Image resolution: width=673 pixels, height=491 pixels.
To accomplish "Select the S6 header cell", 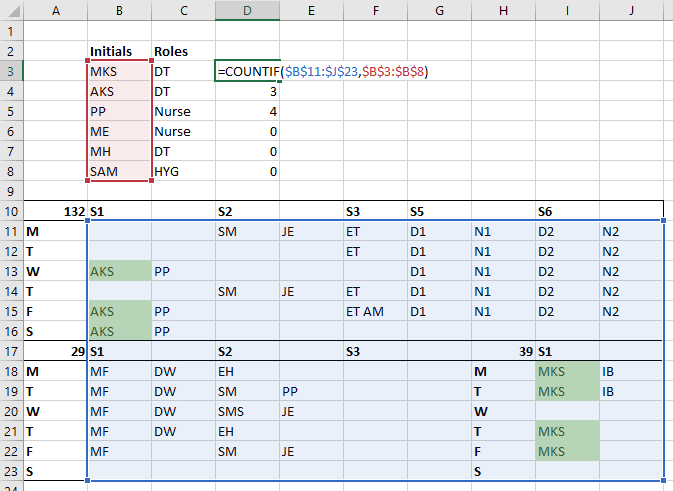I will (x=567, y=212).
